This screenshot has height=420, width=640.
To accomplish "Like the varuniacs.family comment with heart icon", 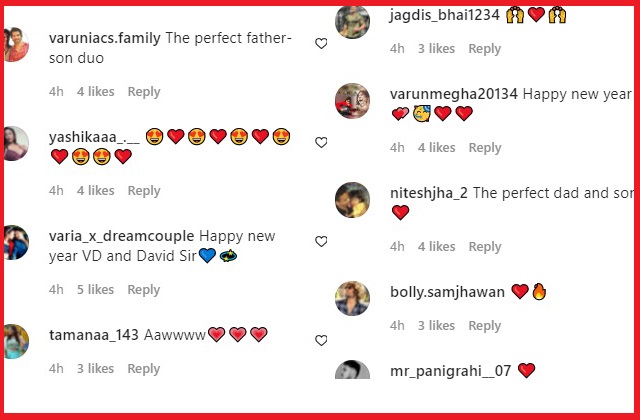I will [x=321, y=43].
